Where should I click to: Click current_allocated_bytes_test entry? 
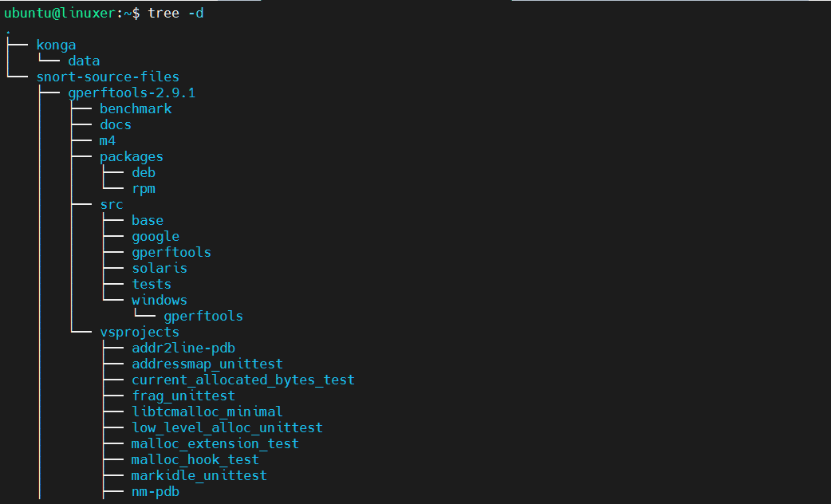(x=243, y=380)
